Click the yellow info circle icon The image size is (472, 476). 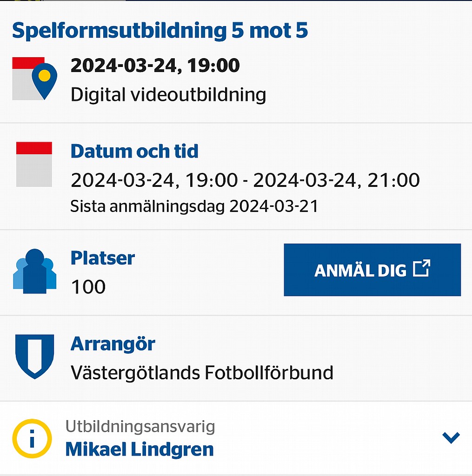tap(32, 438)
